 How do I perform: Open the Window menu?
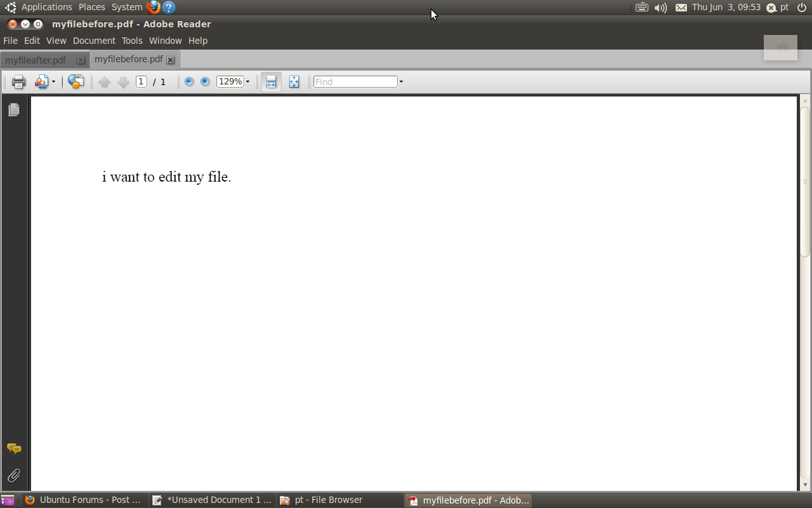pos(165,41)
